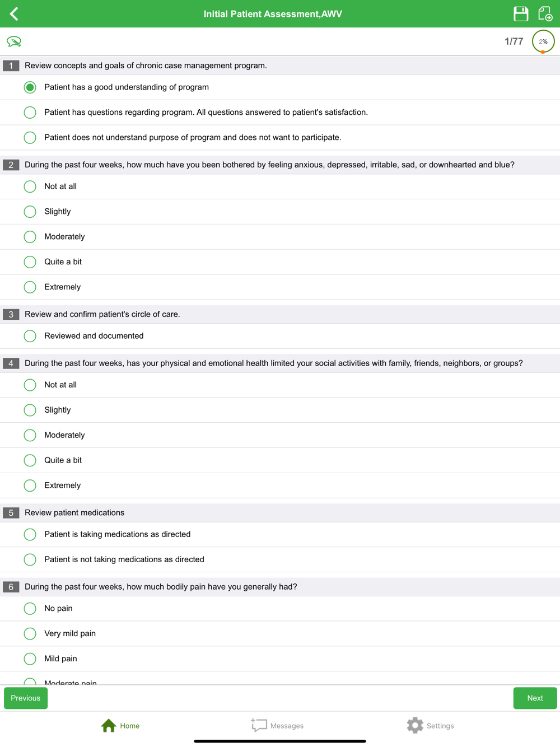Tap the green chat bubble icon
The width and height of the screenshot is (560, 747).
click(x=14, y=41)
